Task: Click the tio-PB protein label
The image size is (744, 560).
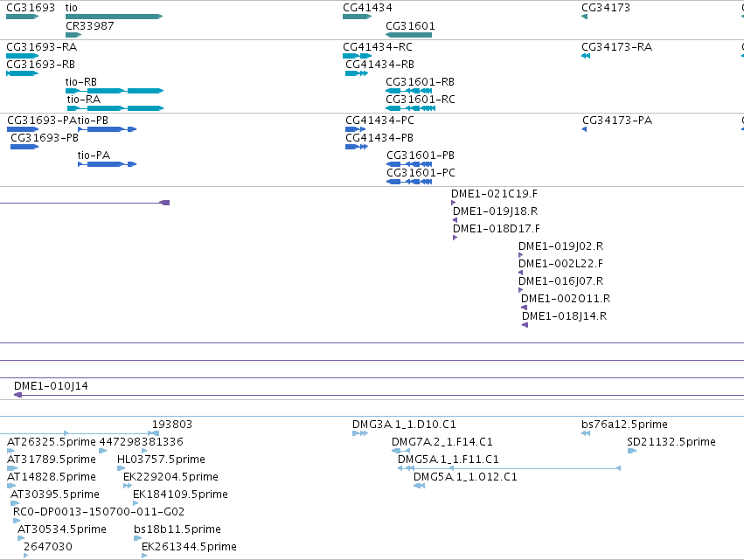Action: (93, 120)
